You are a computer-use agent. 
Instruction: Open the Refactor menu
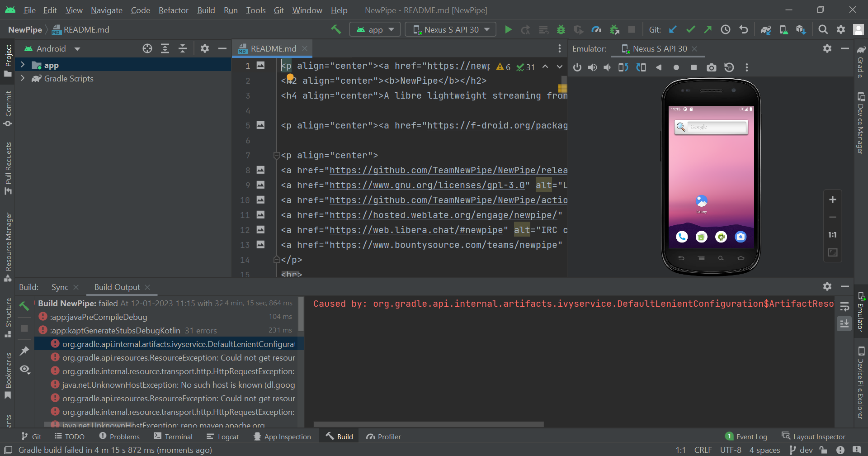pyautogui.click(x=173, y=10)
